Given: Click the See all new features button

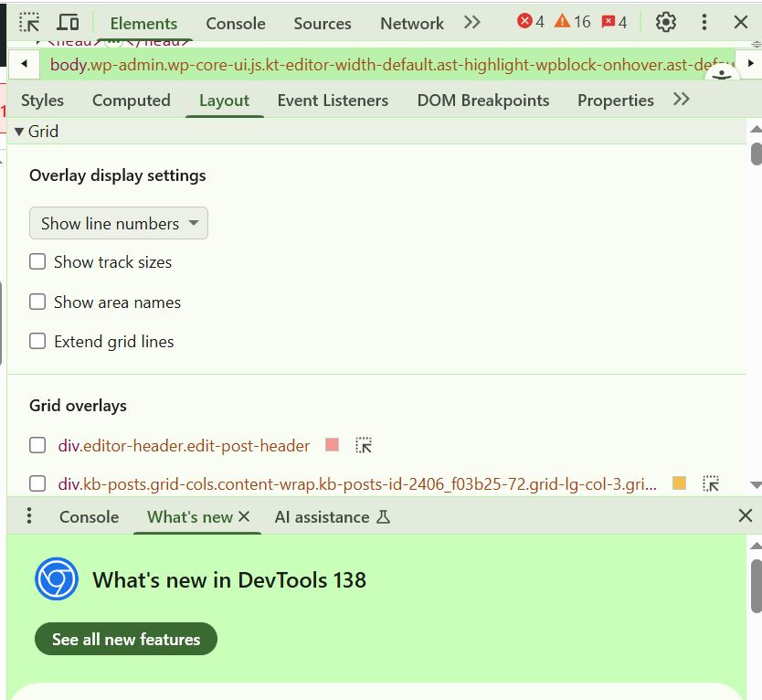Looking at the screenshot, I should click(125, 639).
